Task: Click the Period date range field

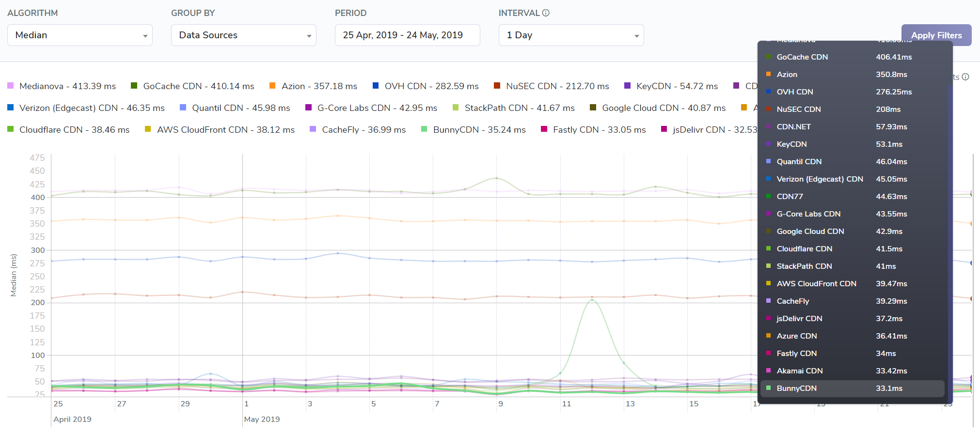Action: point(408,35)
